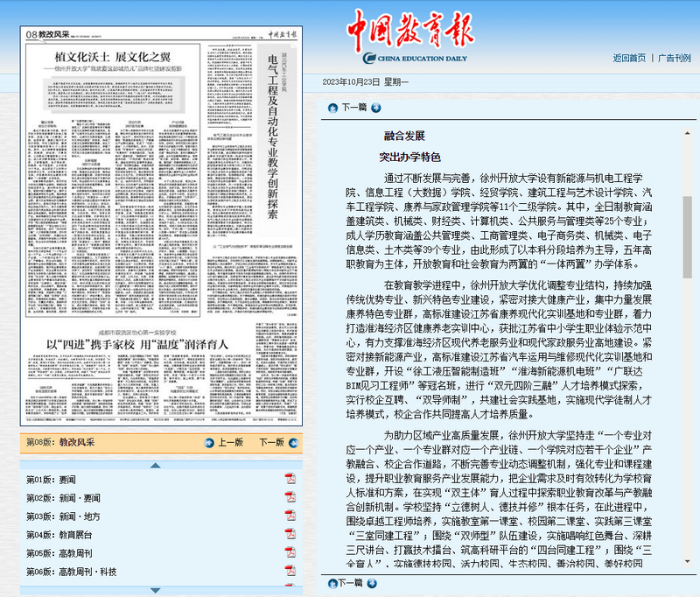Open PDF for 第06版 高教周刊·科技
This screenshot has height=597, width=700.
[x=289, y=570]
